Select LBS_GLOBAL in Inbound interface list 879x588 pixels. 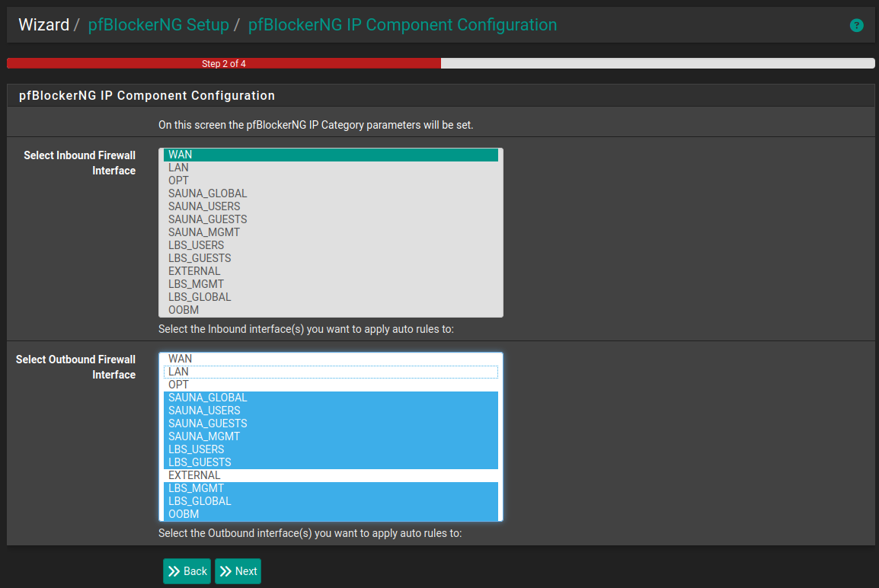[331, 296]
